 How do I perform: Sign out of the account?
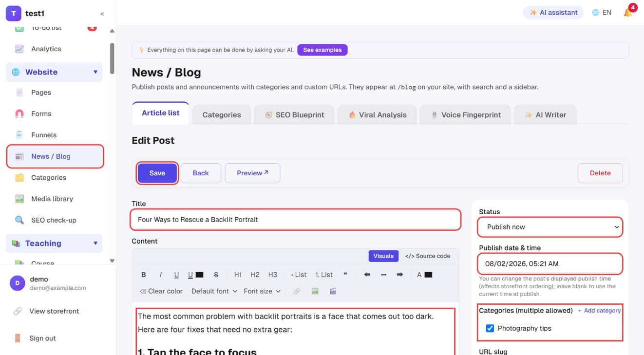[x=42, y=338]
